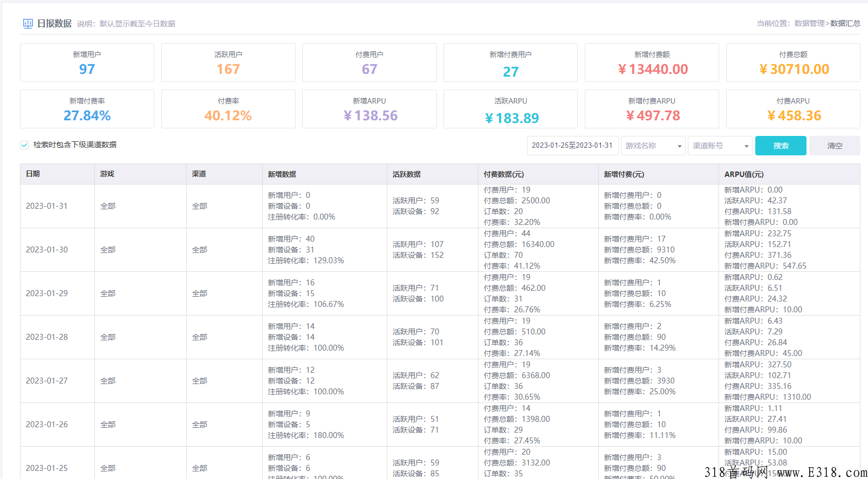Click the 付费ARPU ￥458.36 card
Viewport: 868px width, 479px height.
[793, 109]
